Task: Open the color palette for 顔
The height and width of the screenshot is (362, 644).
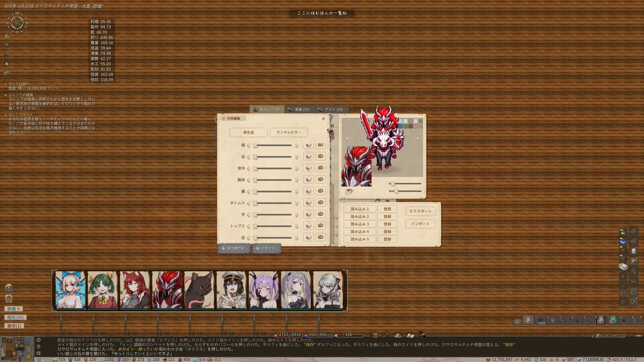Action: tap(320, 145)
